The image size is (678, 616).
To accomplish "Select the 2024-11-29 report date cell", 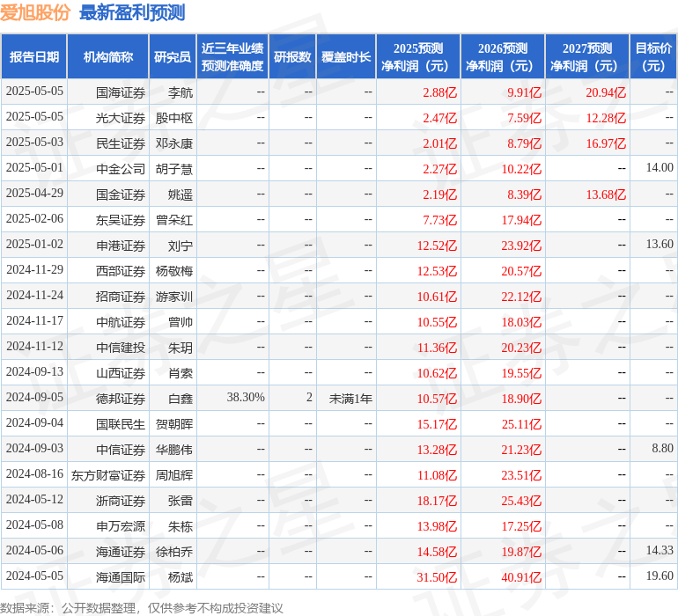I will 34,270.
